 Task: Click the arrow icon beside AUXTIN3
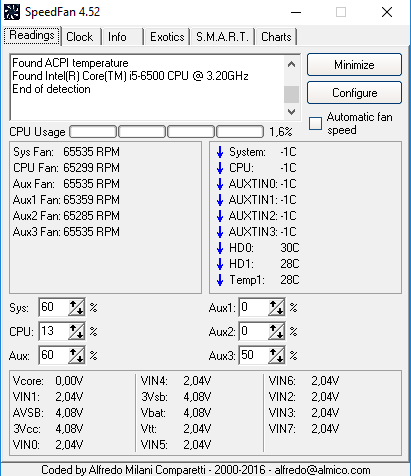tap(220, 232)
